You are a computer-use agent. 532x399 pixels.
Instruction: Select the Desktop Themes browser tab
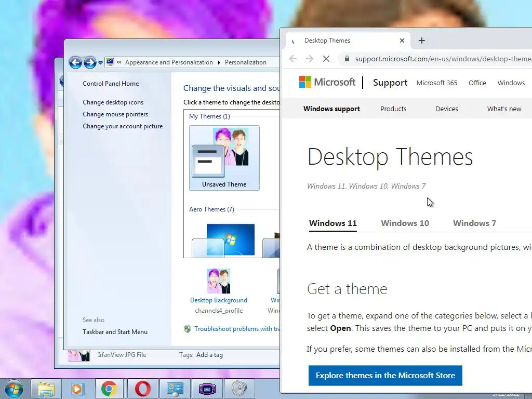coord(348,41)
